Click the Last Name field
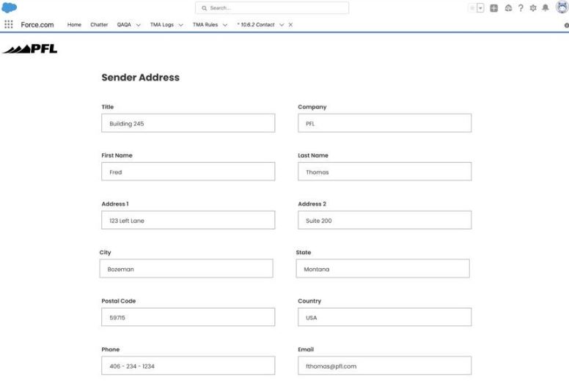569x392 pixels. tap(385, 171)
